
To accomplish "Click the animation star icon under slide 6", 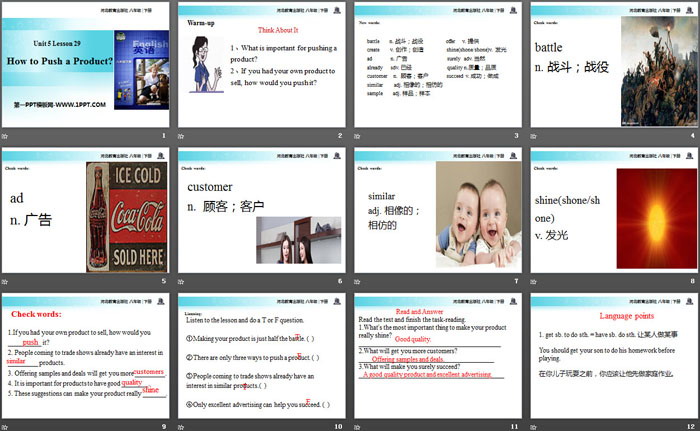I will [x=181, y=281].
